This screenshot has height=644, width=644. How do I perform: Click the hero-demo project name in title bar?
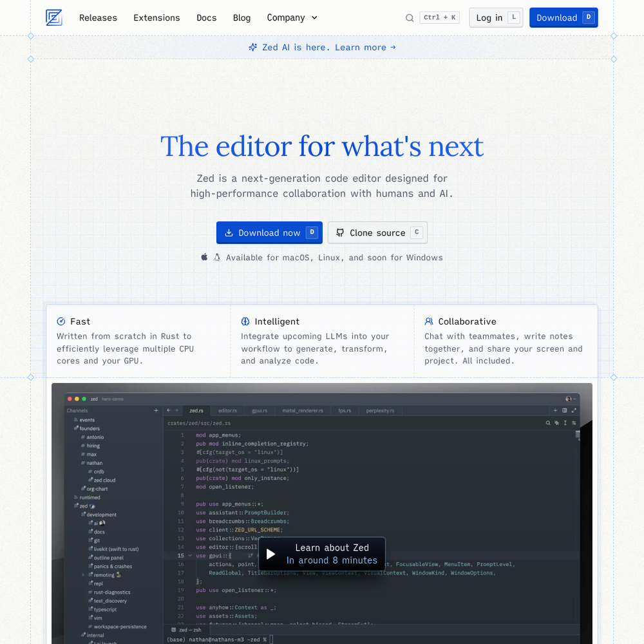click(x=113, y=399)
